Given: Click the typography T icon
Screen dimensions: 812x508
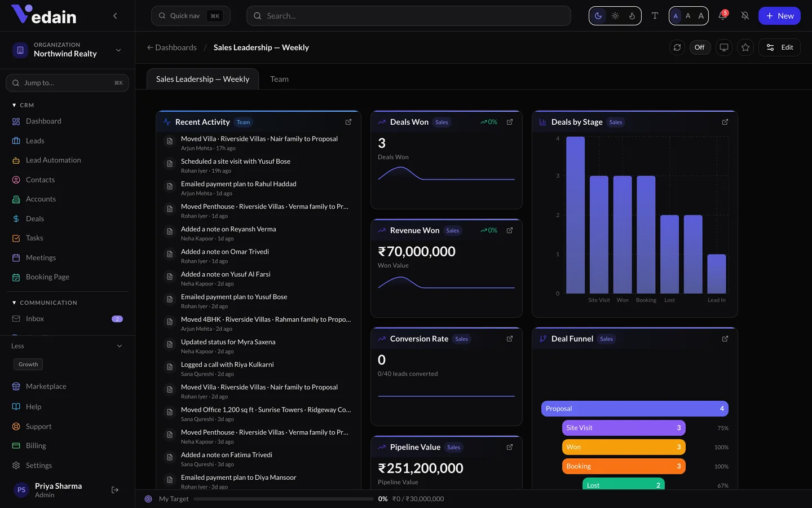Looking at the screenshot, I should [x=655, y=16].
